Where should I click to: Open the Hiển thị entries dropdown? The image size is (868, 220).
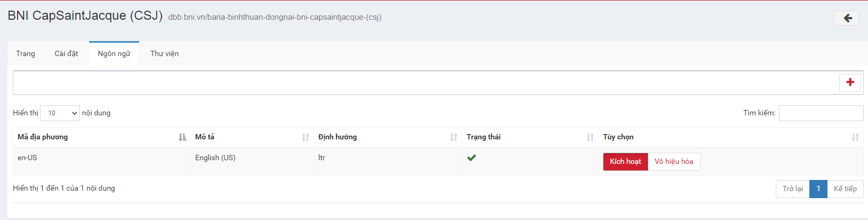coord(60,113)
